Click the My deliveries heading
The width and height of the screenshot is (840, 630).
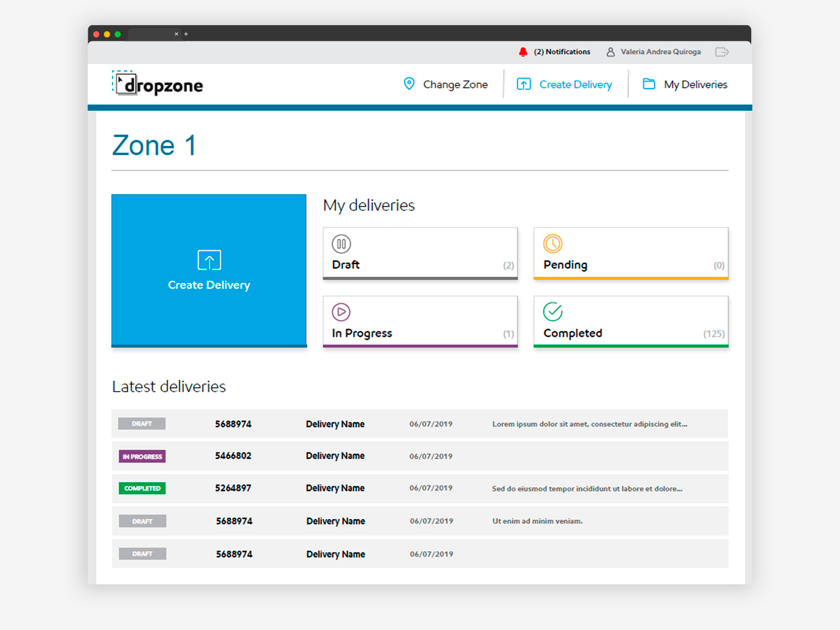pyautogui.click(x=369, y=205)
